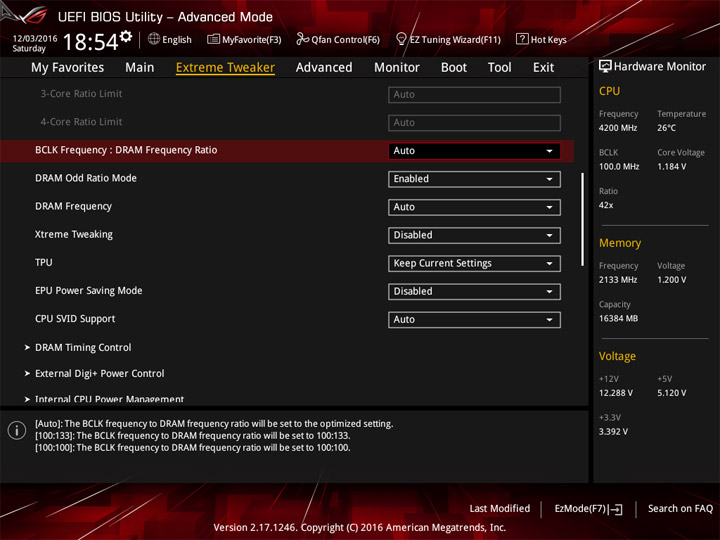Click the DRAM Odd Ratio Mode label
This screenshot has height=540, width=720.
tap(86, 178)
